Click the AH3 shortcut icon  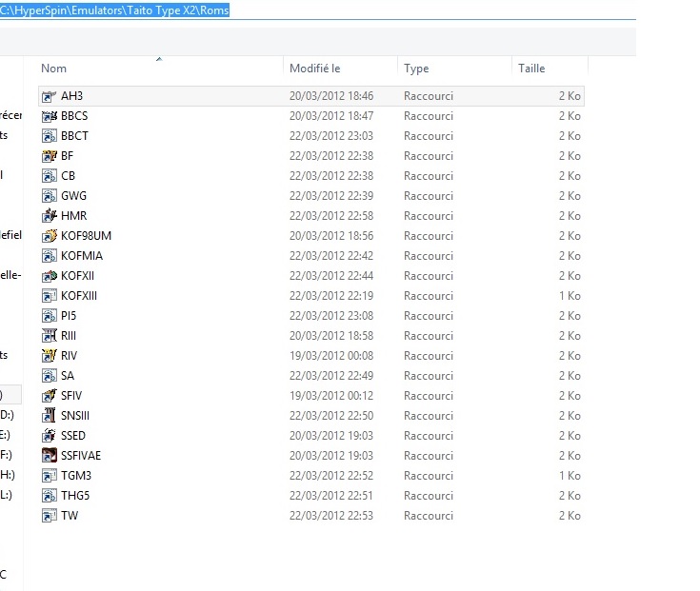click(50, 96)
